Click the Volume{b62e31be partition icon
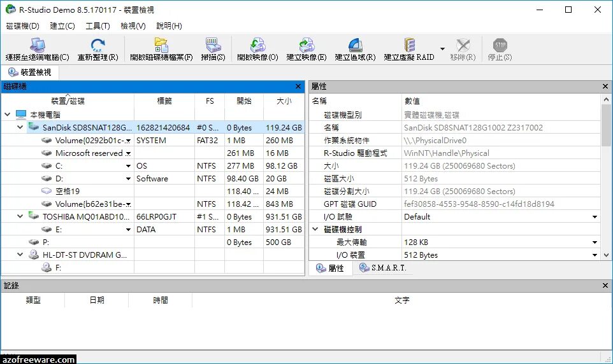This screenshot has height=364, width=613. coord(47,204)
